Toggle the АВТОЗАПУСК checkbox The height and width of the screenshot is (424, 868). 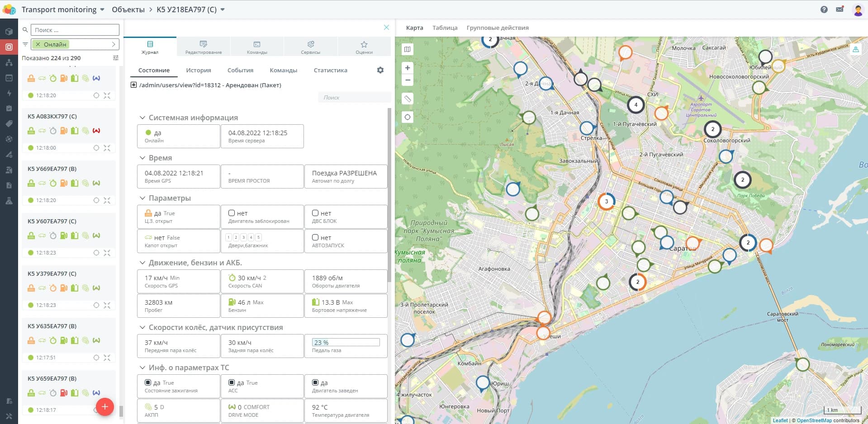click(x=315, y=237)
